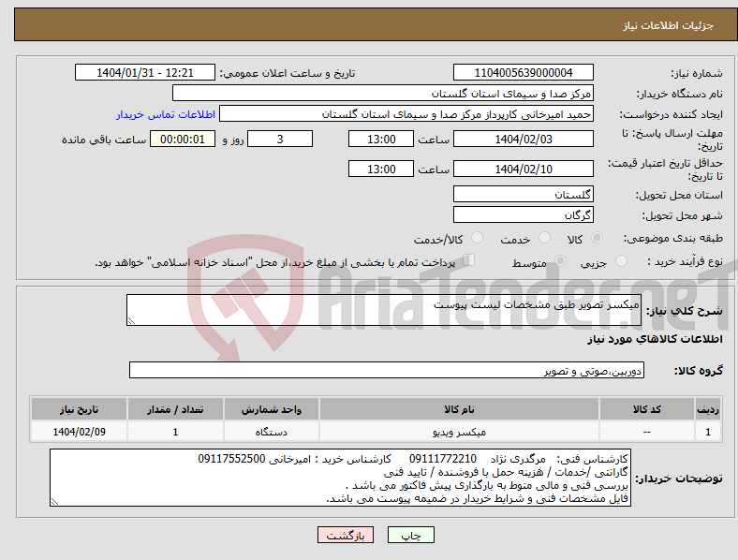
Task: Click the دستگاه unit cell
Action: coord(271,432)
